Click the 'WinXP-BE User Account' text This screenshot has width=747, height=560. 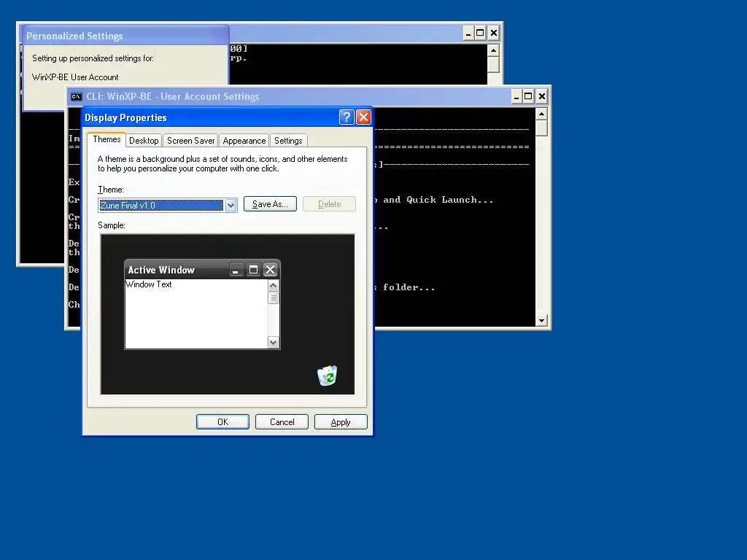click(x=75, y=77)
